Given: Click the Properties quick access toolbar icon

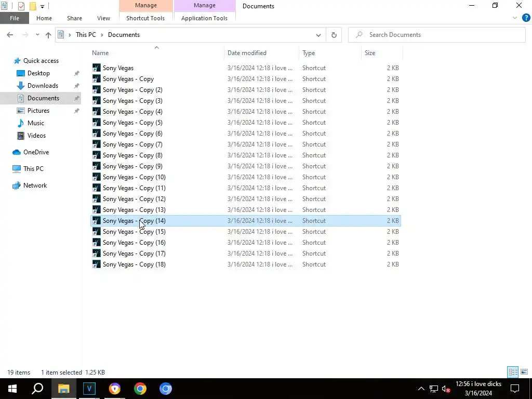Looking at the screenshot, I should pyautogui.click(x=21, y=6).
